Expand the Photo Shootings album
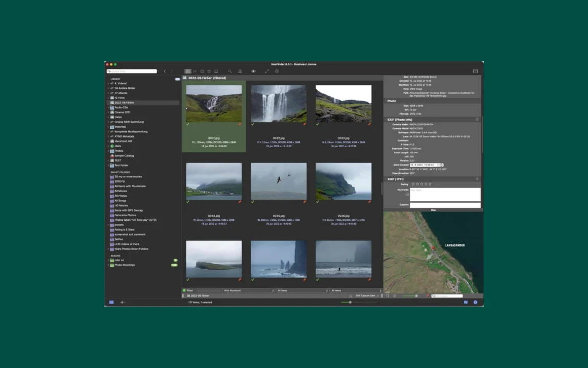Viewport: 588px width, 368px height. coord(108,265)
